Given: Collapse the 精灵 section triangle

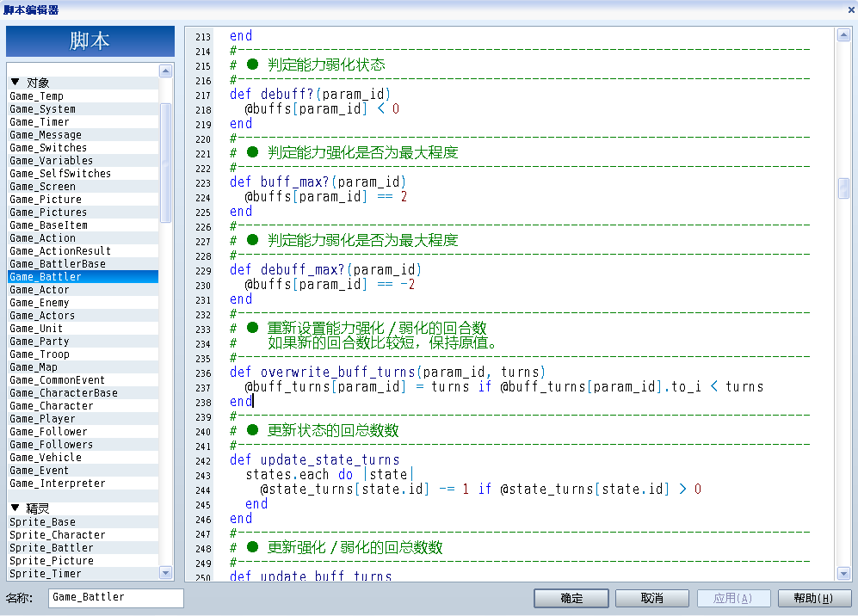Looking at the screenshot, I should (x=15, y=508).
